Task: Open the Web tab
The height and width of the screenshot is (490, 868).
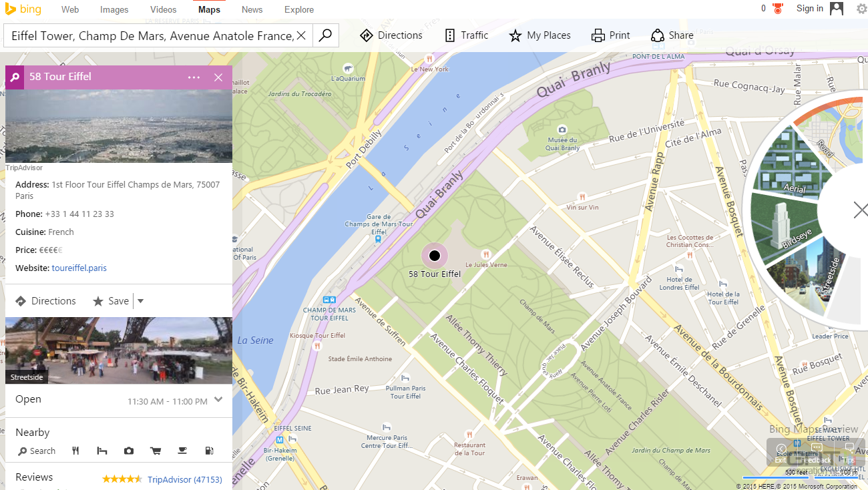Action: click(x=70, y=9)
